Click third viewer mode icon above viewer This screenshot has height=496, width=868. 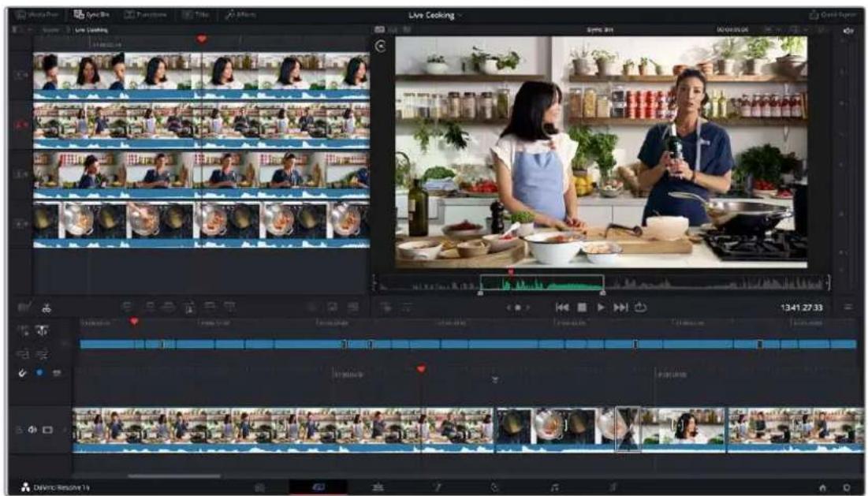pyautogui.click(x=406, y=29)
